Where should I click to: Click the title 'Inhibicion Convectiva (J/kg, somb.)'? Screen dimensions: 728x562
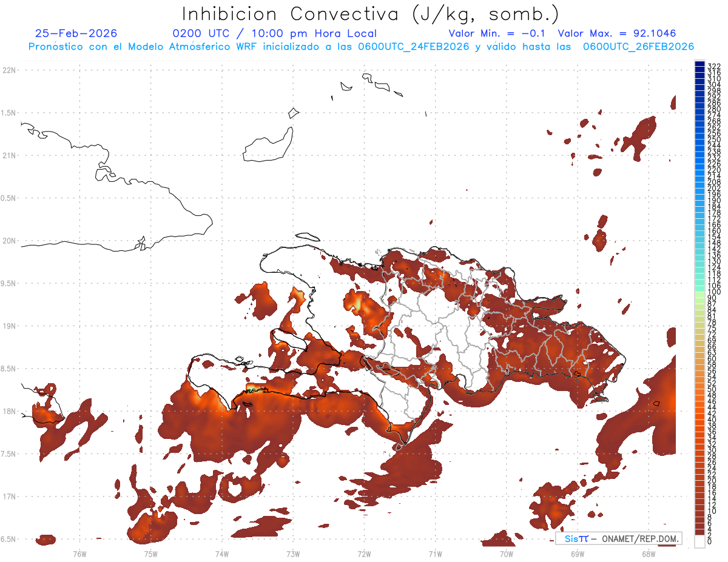point(371,14)
